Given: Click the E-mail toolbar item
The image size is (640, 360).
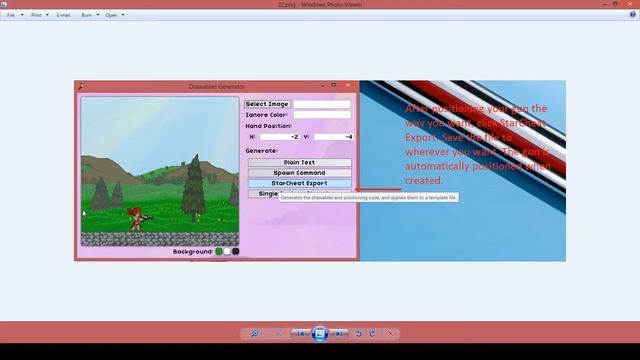Looking at the screenshot, I should click(63, 15).
